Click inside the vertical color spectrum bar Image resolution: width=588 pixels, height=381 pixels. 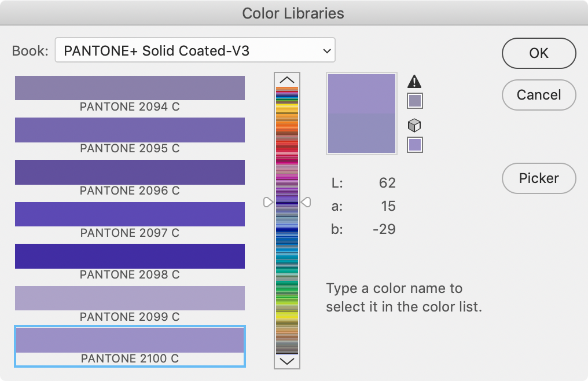click(x=286, y=220)
